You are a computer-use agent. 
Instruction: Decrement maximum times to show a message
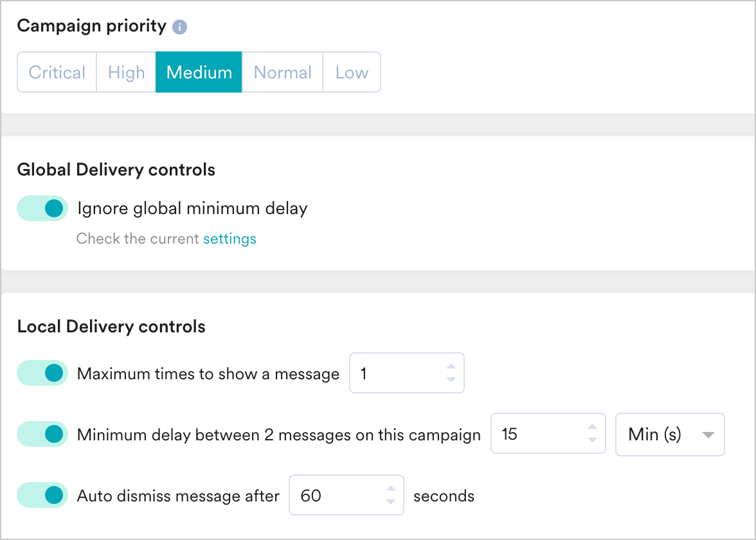(x=452, y=379)
